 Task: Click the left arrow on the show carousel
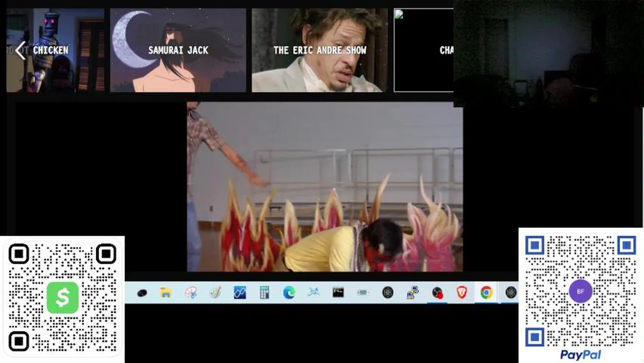pyautogui.click(x=20, y=50)
